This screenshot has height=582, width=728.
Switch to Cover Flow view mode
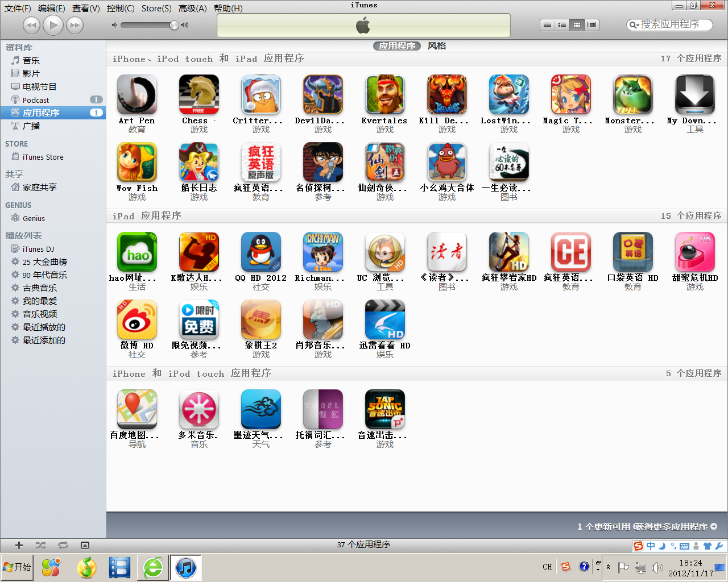pos(591,24)
